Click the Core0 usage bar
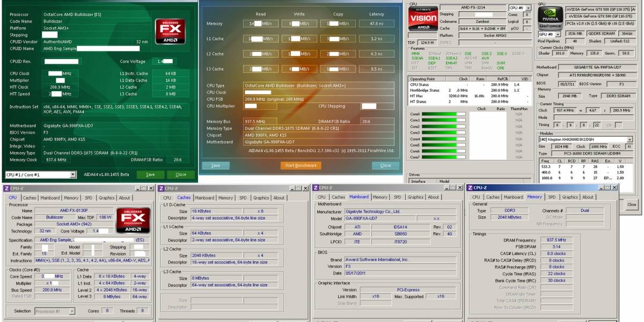 point(444,114)
